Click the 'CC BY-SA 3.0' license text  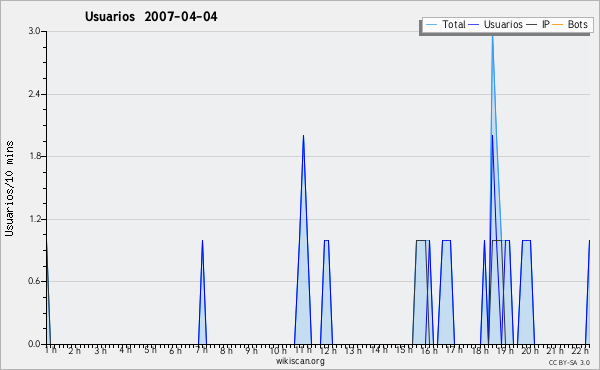coord(569,363)
